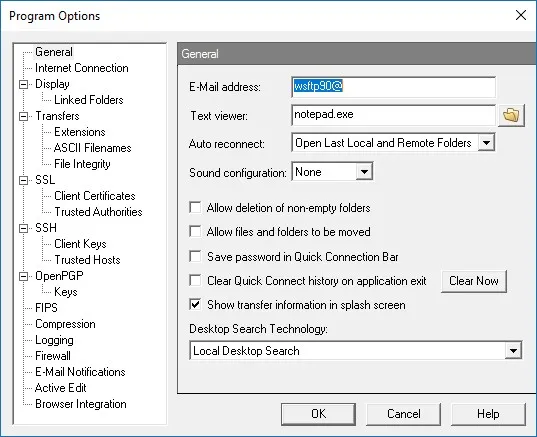
Task: Toggle Save password in Quick Connection Bar
Action: (195, 256)
